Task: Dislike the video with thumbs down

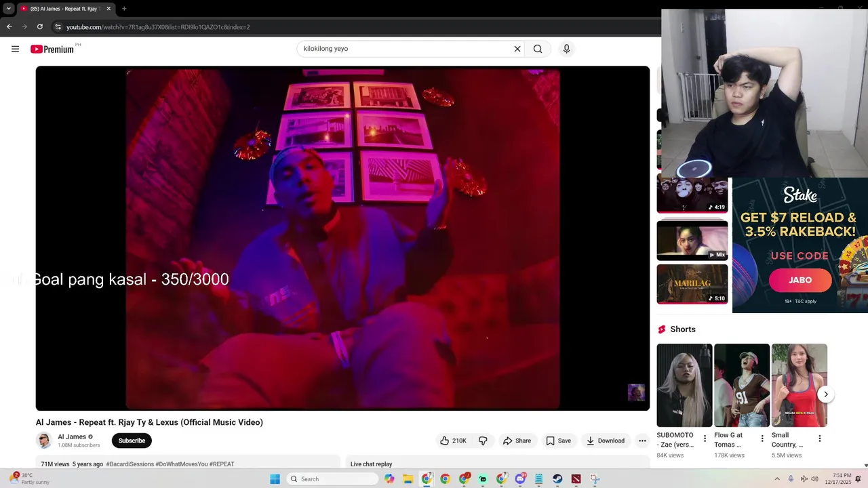Action: pos(483,441)
